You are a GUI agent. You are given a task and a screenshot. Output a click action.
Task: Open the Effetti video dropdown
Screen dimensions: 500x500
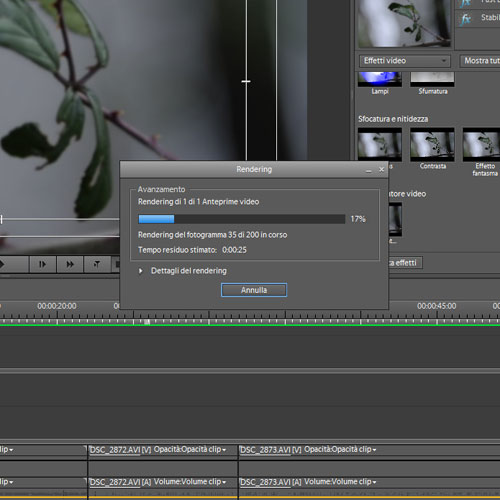(x=405, y=61)
